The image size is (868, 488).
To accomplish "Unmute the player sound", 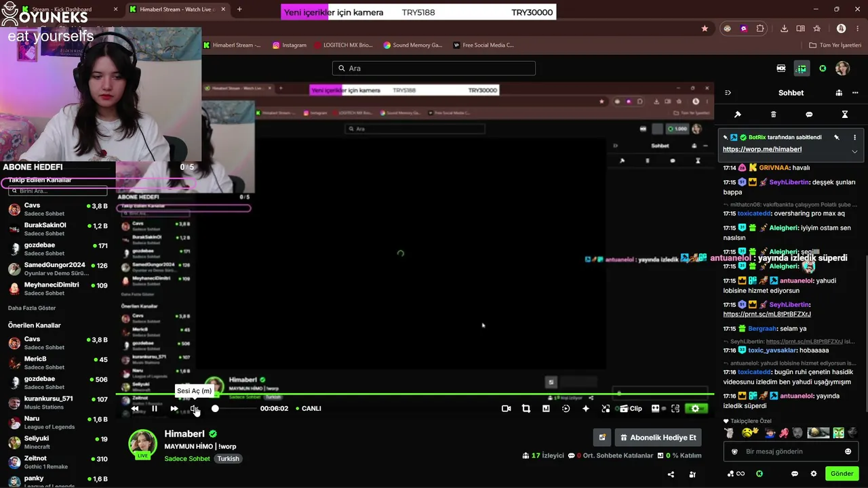I will pyautogui.click(x=195, y=409).
